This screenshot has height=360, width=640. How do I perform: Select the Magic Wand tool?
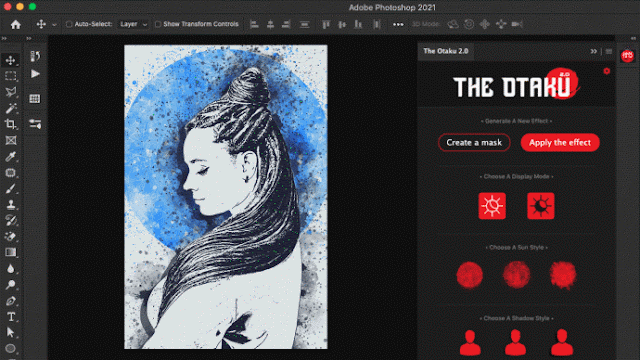[11, 108]
